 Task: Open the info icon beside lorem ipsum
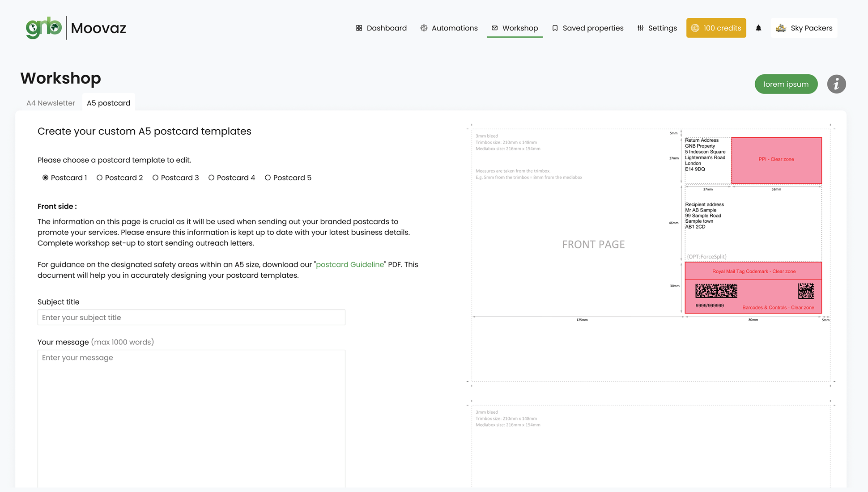coord(836,84)
